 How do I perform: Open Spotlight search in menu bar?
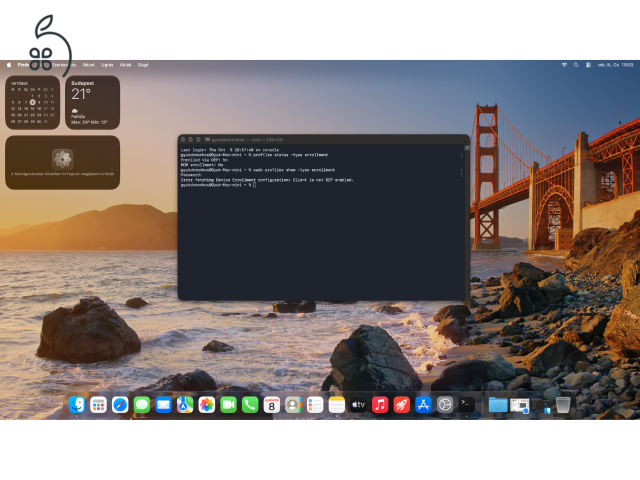(x=576, y=65)
